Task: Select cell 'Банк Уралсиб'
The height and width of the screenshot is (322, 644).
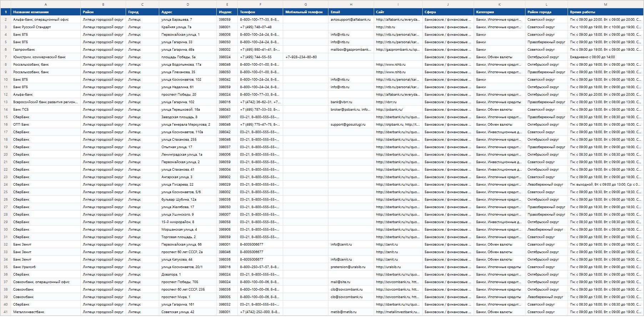Action: point(46,267)
